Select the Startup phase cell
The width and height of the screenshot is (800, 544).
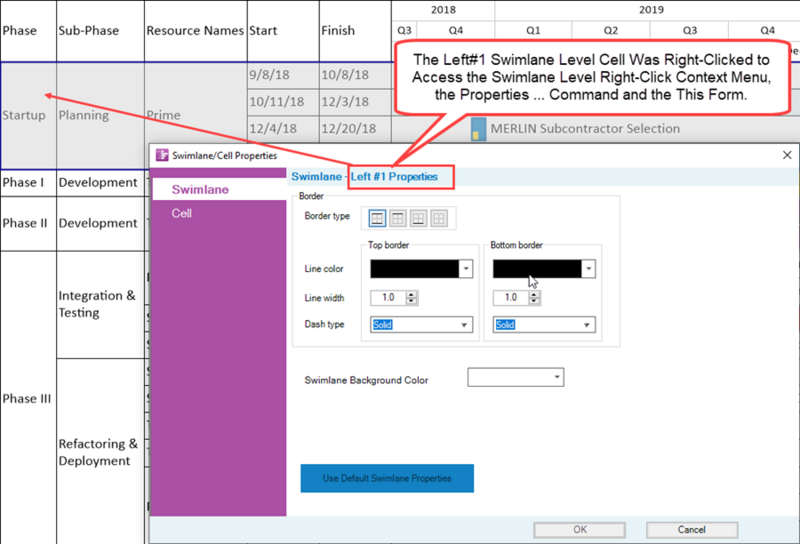(x=28, y=115)
